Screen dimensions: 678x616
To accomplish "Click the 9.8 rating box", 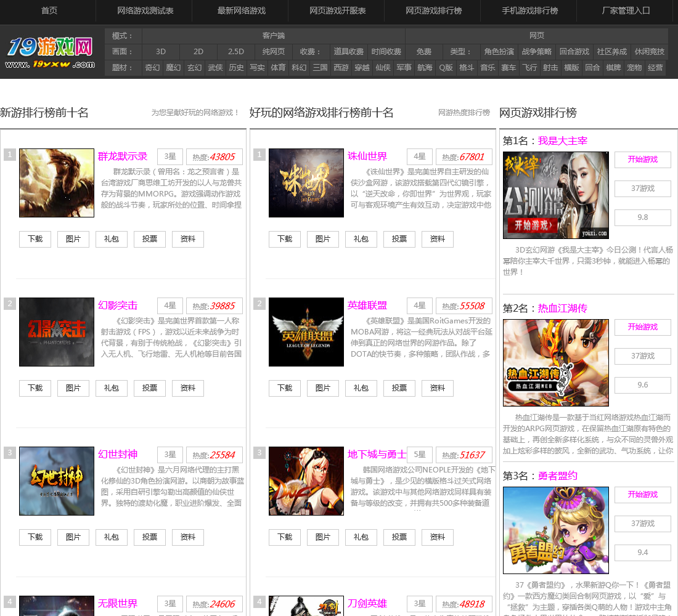I will [642, 217].
